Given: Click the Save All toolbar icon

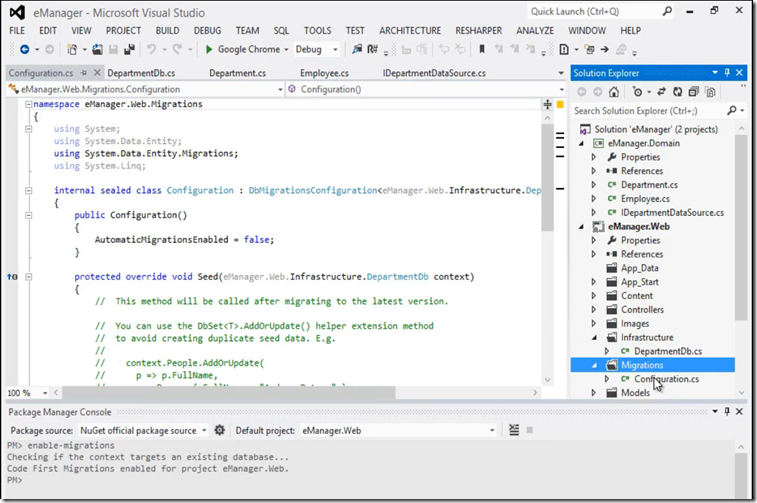Looking at the screenshot, I should pos(129,49).
